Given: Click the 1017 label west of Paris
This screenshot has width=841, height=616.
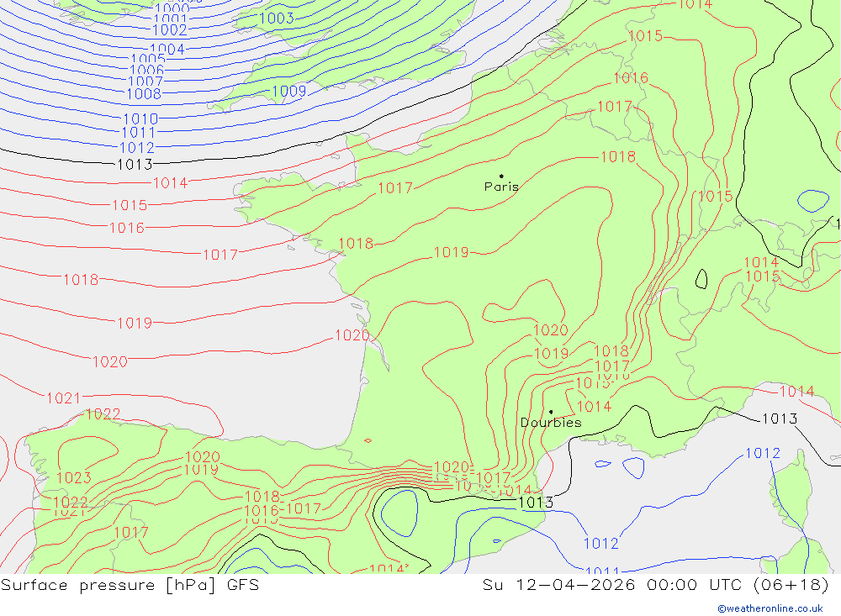Looking at the screenshot, I should tap(395, 188).
